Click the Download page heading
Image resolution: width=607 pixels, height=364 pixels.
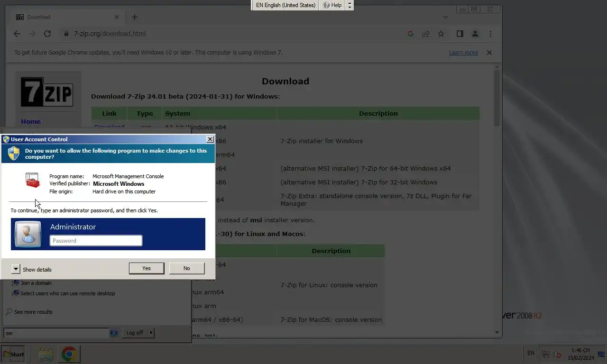point(285,81)
